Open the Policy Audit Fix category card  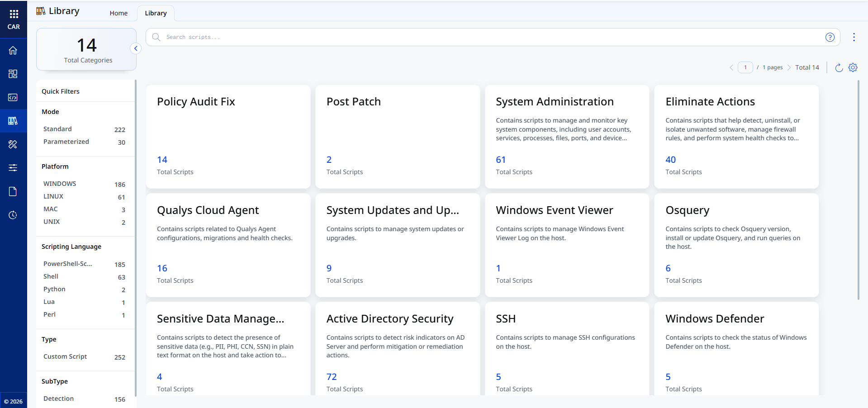[x=228, y=137]
